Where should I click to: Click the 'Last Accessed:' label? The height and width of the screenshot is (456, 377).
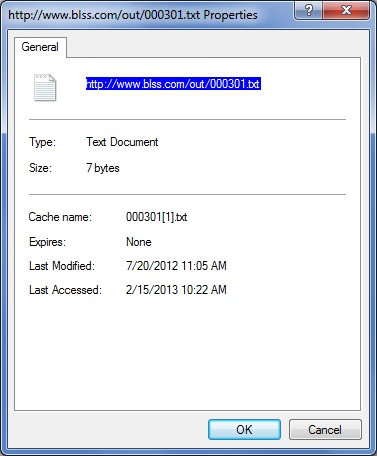65,290
